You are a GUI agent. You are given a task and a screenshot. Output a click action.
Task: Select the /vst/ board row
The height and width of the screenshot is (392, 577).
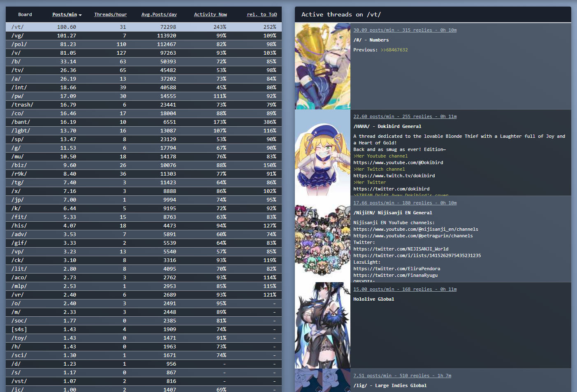pyautogui.click(x=144, y=381)
